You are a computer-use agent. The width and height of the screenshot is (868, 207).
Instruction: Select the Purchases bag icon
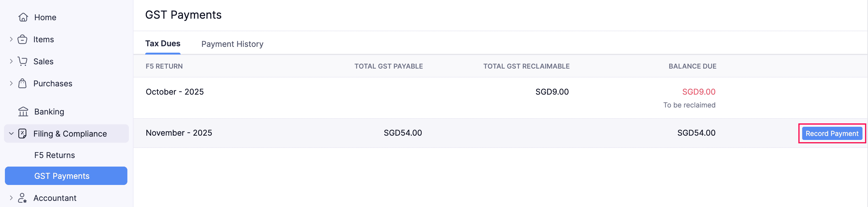[x=23, y=83]
